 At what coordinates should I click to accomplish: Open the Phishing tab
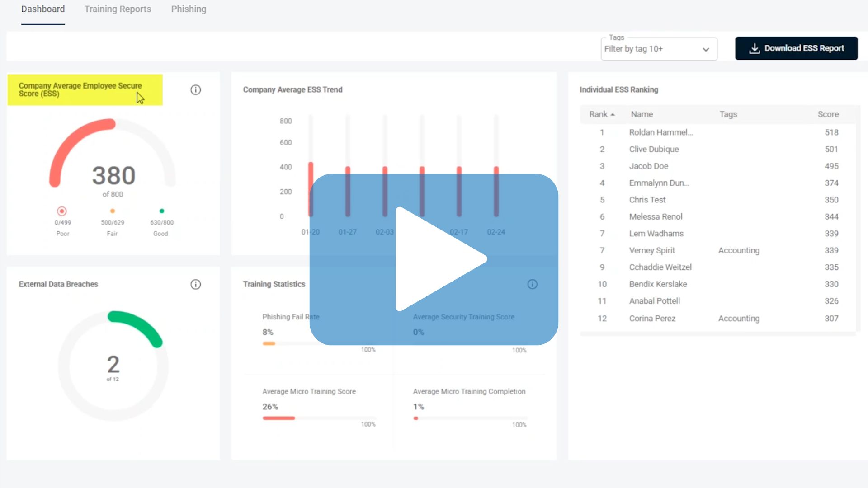pos(189,9)
